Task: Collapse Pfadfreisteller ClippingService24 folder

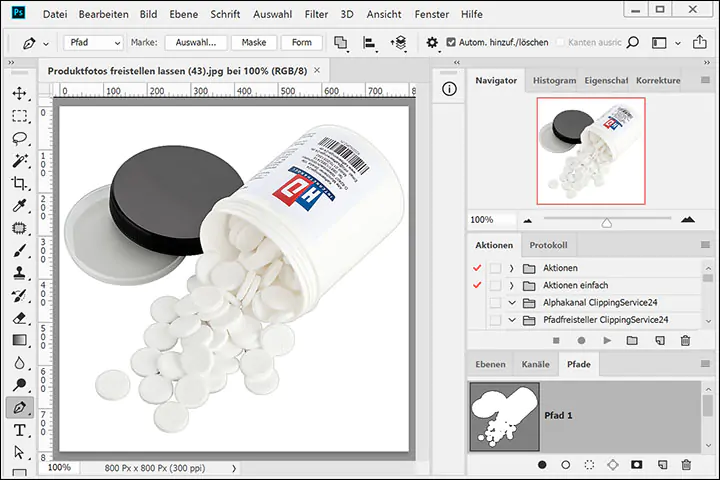Action: pyautogui.click(x=512, y=320)
